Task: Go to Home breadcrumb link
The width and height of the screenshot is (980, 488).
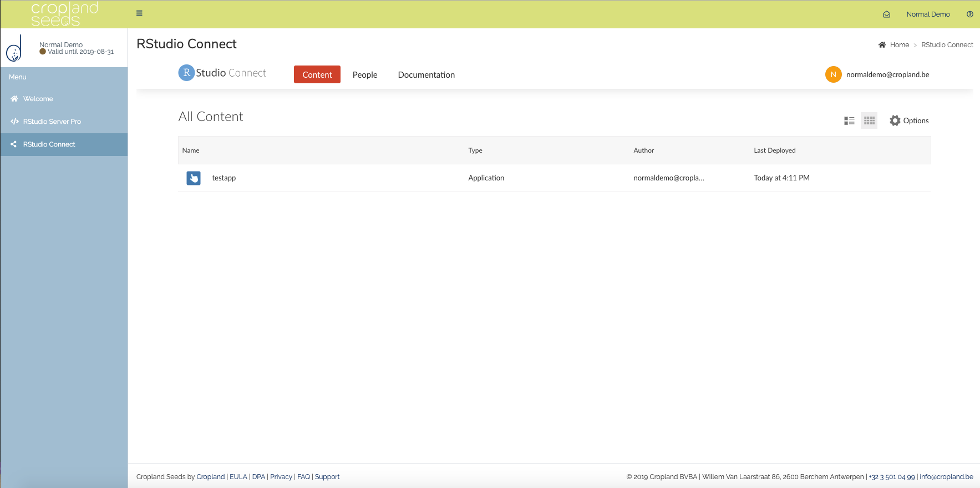Action: tap(899, 45)
